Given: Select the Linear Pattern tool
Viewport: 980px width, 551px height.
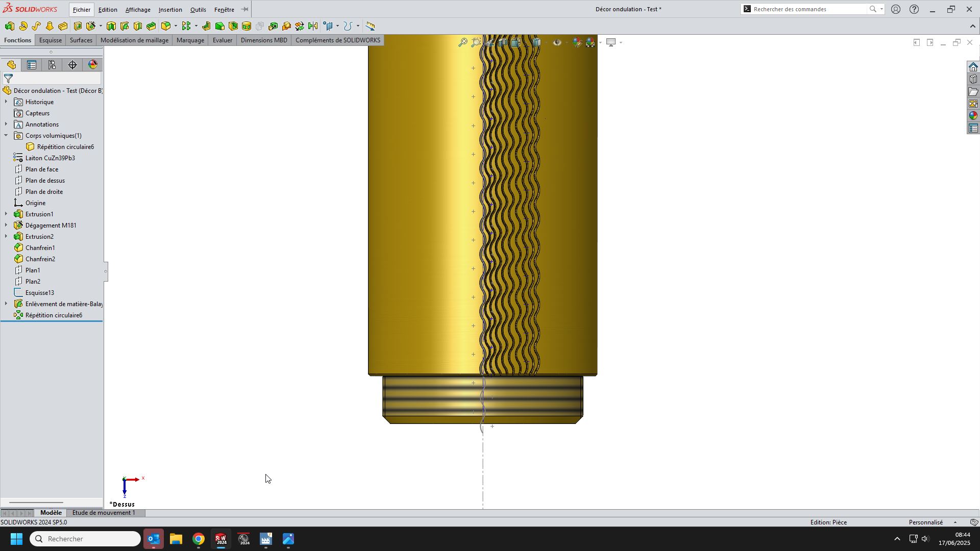Looking at the screenshot, I should [x=186, y=26].
